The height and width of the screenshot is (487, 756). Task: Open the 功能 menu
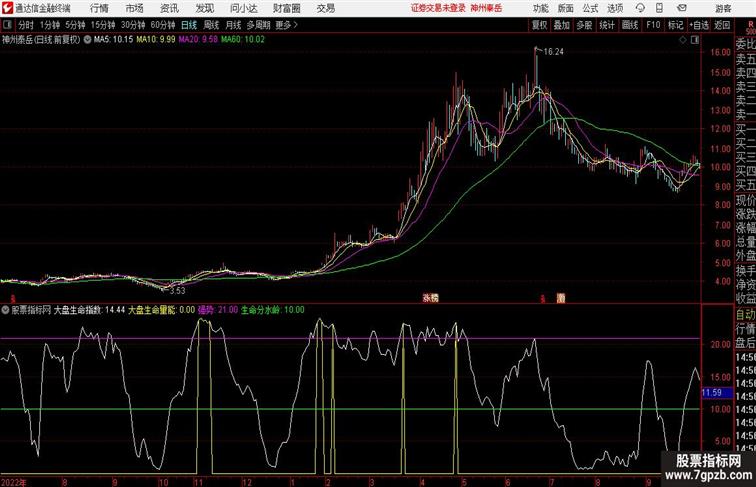[540, 8]
